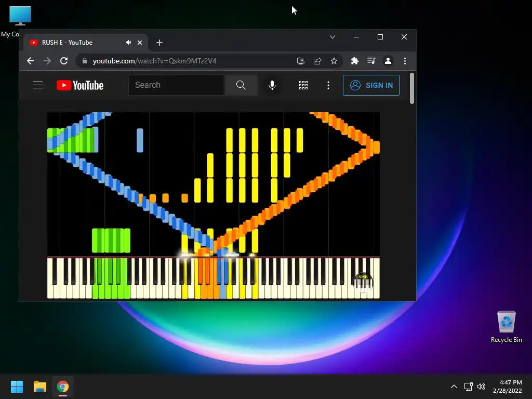Open the YouTube hamburger guide menu
Image resolution: width=532 pixels, height=399 pixels.
[x=38, y=85]
